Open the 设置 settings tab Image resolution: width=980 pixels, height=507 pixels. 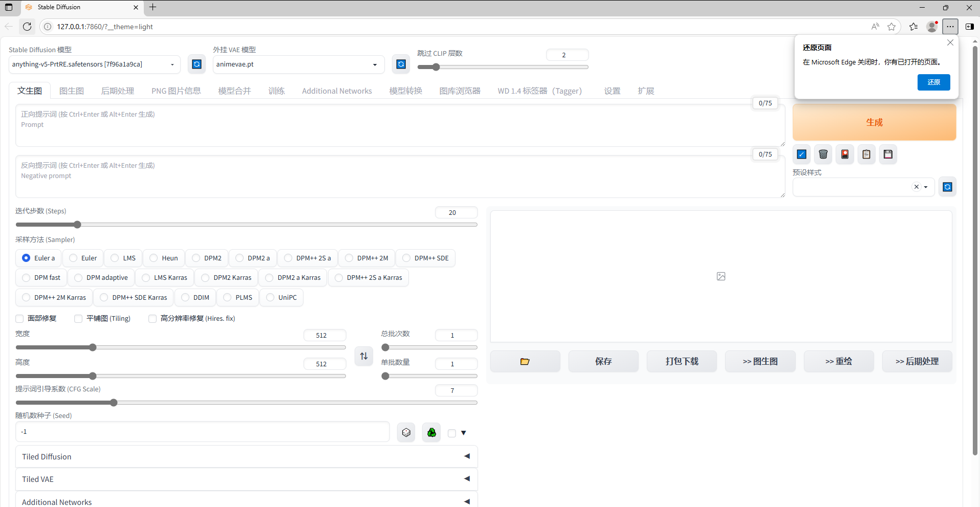[x=612, y=91]
